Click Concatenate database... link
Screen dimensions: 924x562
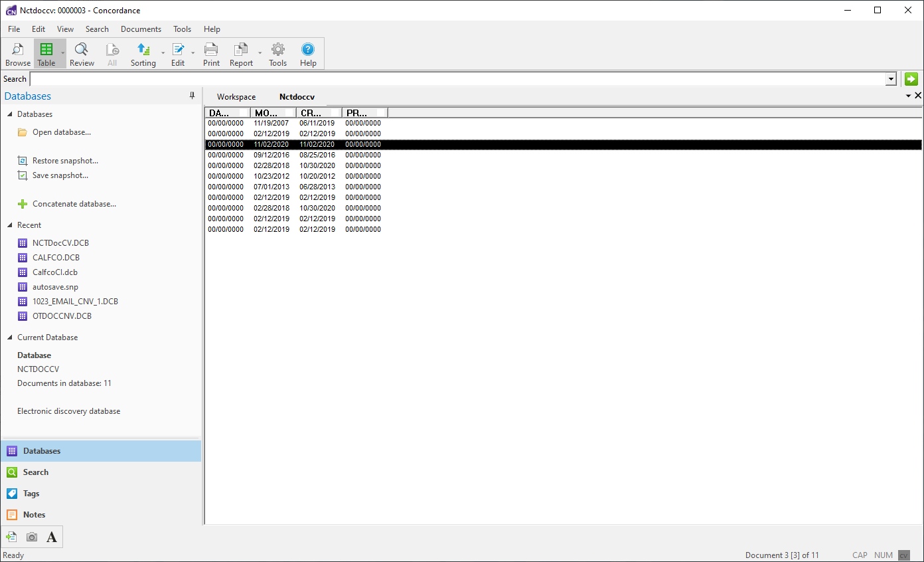click(74, 204)
